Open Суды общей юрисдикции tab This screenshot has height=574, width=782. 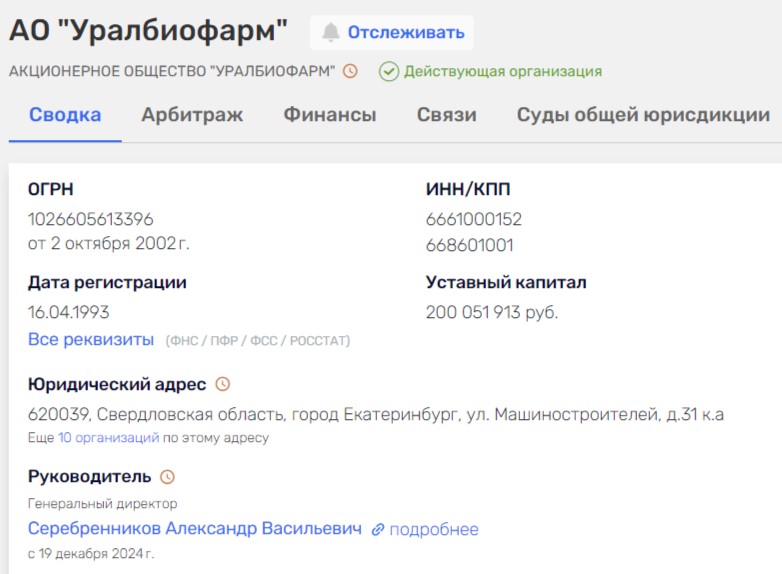pyautogui.click(x=643, y=115)
